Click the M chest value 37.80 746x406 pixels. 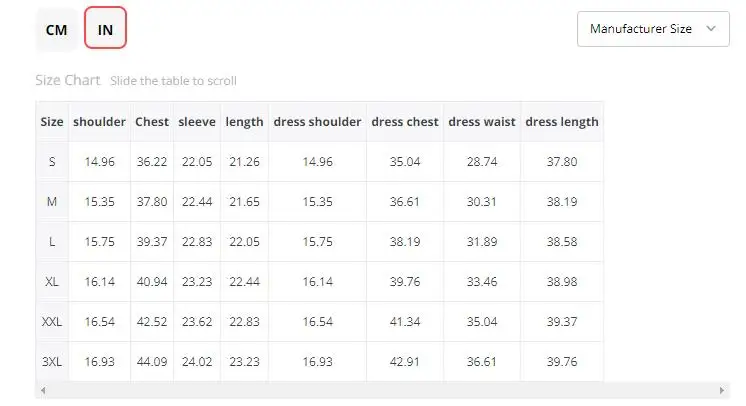[x=152, y=202]
